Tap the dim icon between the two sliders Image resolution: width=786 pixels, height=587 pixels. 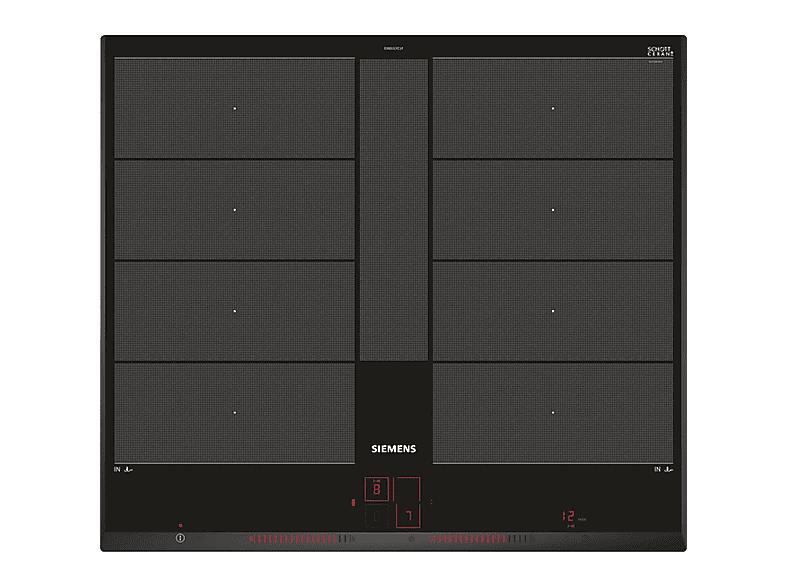click(411, 539)
